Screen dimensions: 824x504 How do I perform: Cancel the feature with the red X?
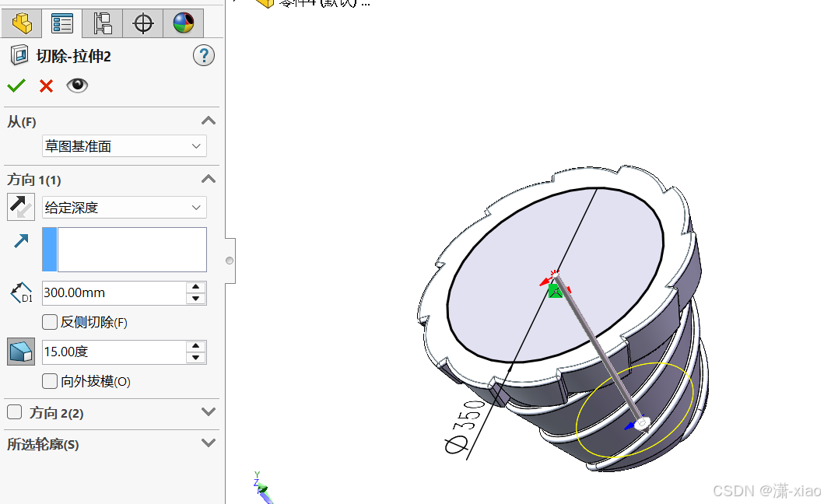point(46,85)
